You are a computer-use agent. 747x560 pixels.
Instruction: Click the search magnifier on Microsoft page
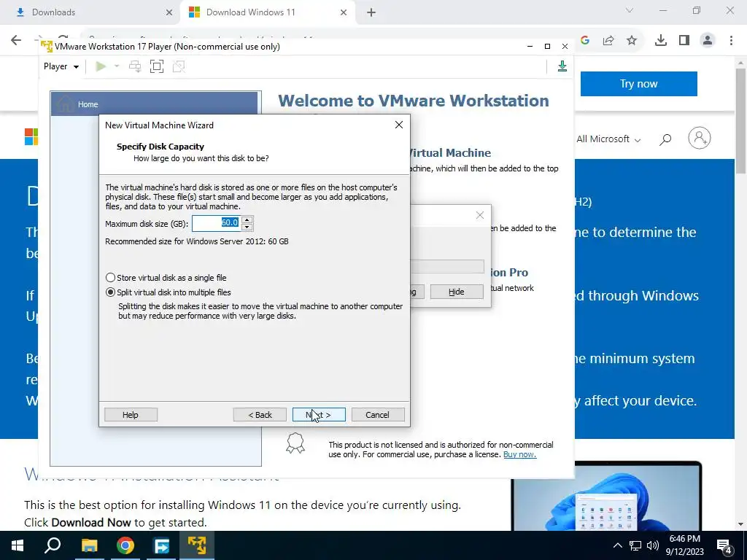[x=665, y=139]
